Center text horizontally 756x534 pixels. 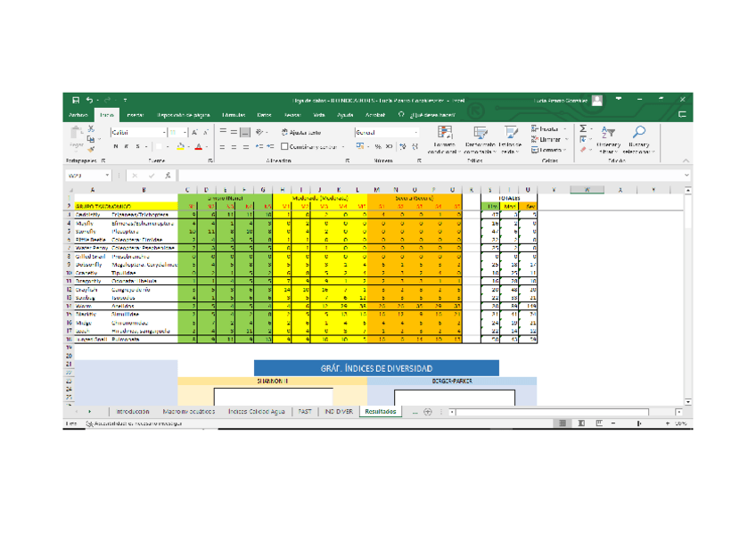tap(234, 146)
